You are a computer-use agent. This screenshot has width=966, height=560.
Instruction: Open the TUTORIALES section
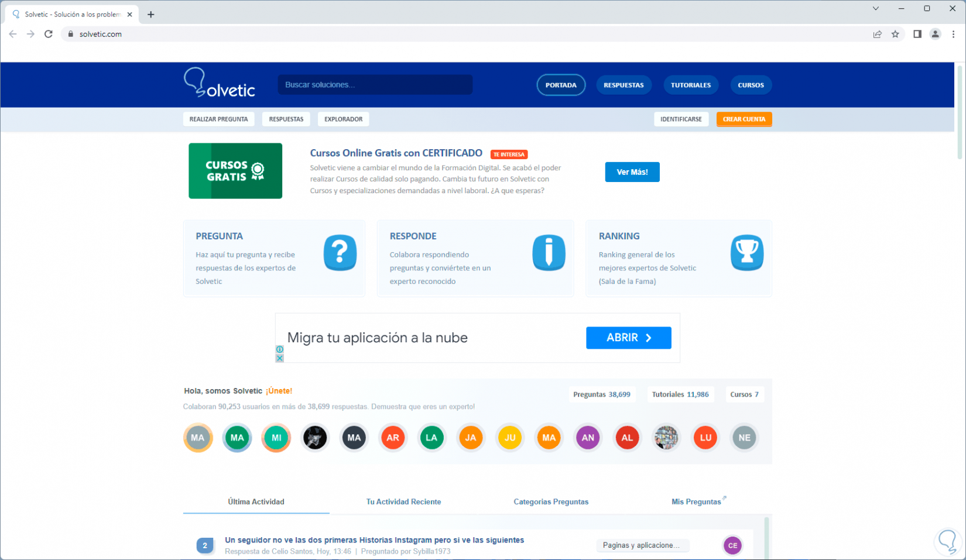[x=691, y=85]
